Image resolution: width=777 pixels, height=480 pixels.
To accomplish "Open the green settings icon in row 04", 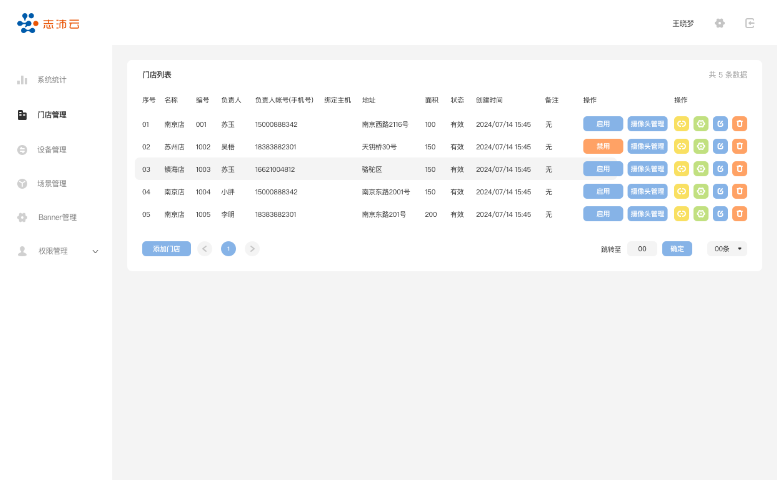I will 701,191.
